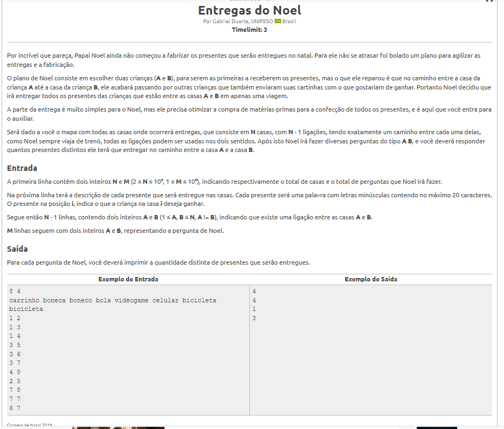Click the sample output value "3"
Screen dimensions: 504x429
254,318
